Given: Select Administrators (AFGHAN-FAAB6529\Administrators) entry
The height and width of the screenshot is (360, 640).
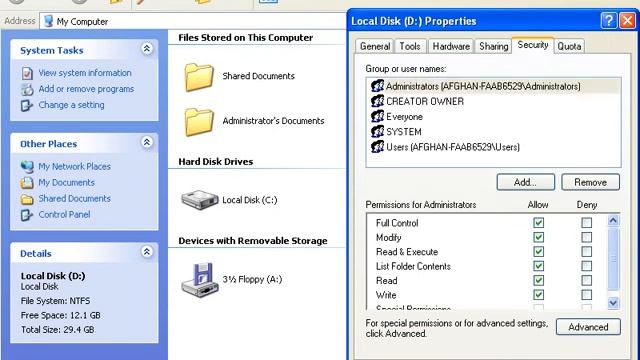Looking at the screenshot, I should coord(483,87).
